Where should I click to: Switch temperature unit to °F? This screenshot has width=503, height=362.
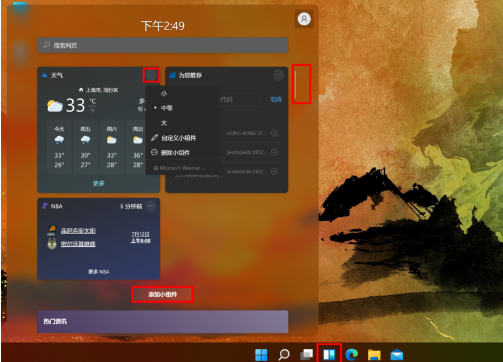point(93,110)
